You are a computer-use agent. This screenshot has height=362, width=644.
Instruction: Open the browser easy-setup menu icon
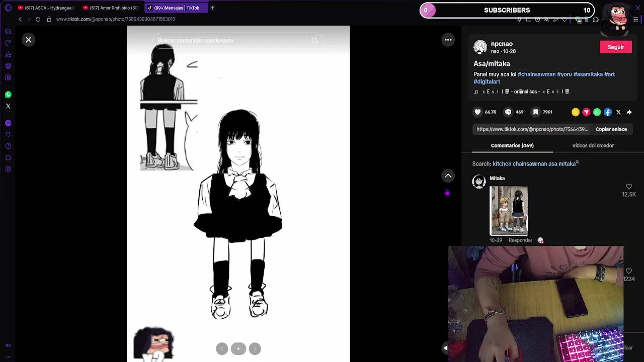point(636,20)
